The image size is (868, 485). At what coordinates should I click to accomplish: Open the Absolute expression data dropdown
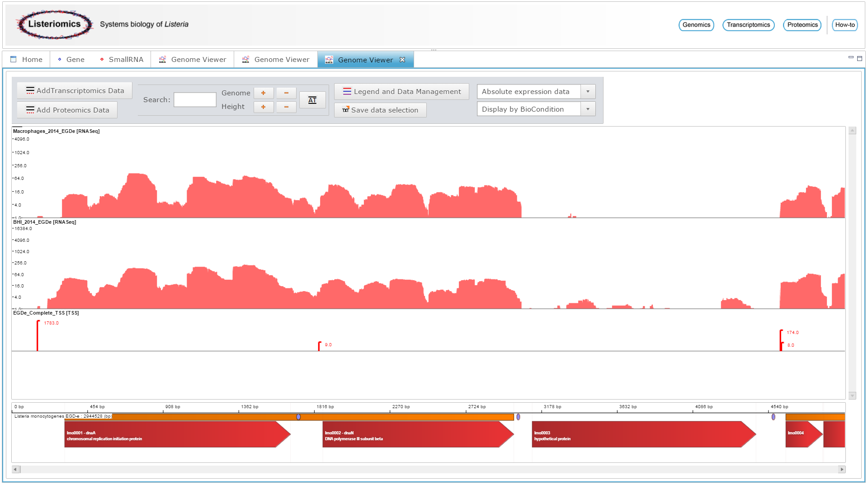[588, 92]
